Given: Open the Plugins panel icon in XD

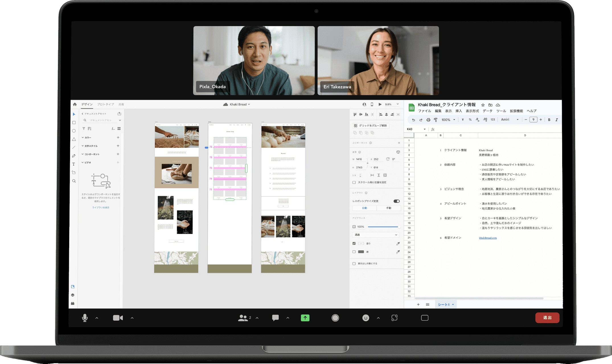Looking at the screenshot, I should (x=73, y=303).
